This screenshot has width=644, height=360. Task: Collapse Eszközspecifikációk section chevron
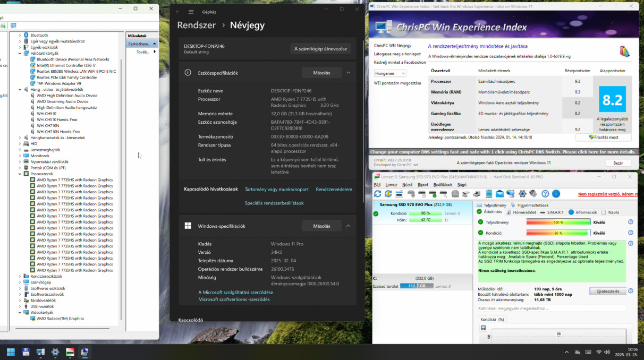[x=348, y=73]
